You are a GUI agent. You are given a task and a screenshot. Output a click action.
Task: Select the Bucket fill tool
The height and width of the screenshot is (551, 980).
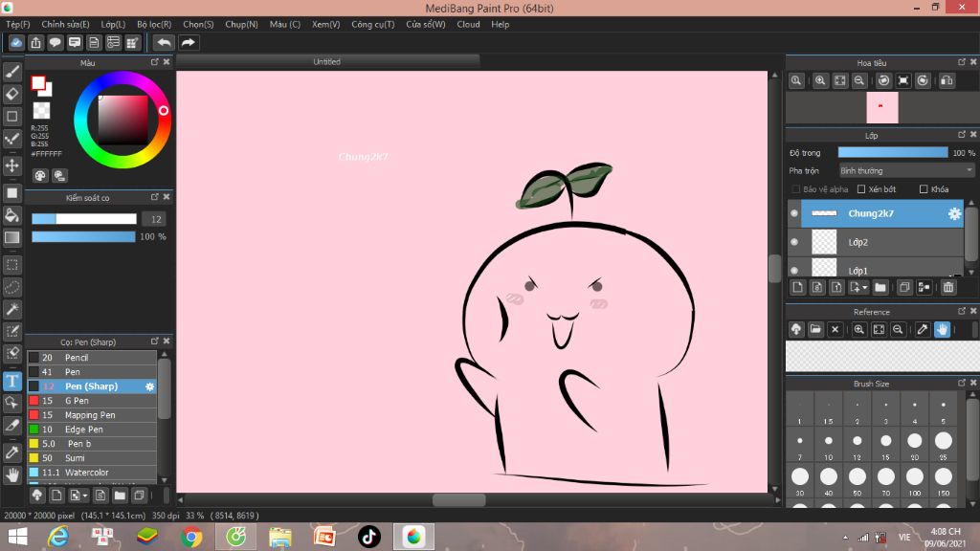(11, 215)
